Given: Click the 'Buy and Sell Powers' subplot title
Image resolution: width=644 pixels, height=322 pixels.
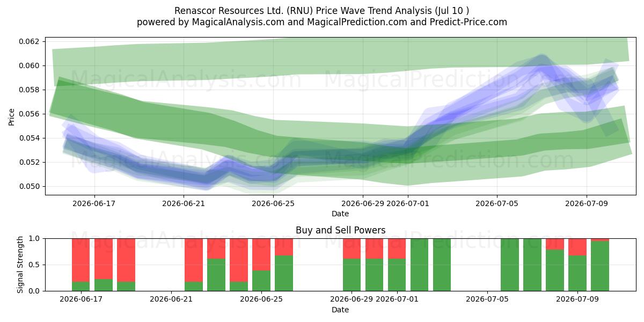Looking at the screenshot, I should pyautogui.click(x=340, y=230).
